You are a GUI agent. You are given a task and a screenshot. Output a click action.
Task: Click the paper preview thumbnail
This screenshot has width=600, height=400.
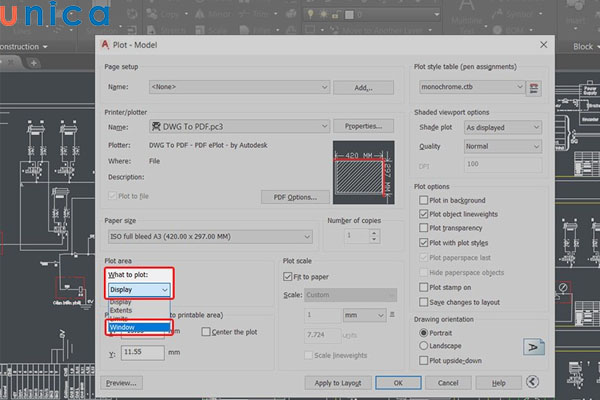tap(363, 171)
